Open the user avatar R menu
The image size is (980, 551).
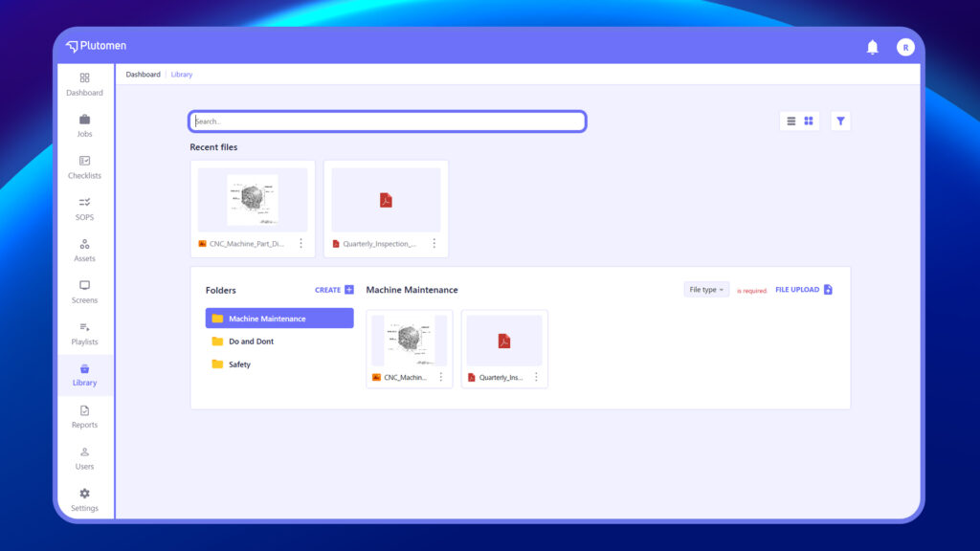[905, 47]
